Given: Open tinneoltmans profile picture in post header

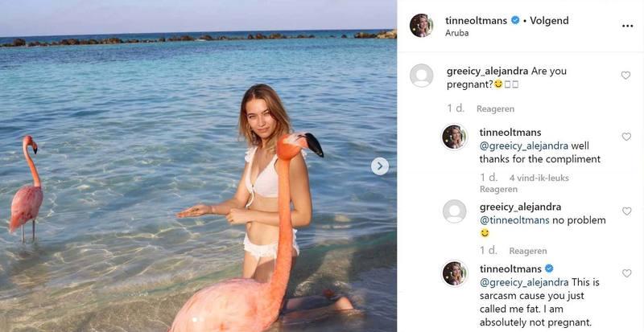Looking at the screenshot, I should pos(421,25).
